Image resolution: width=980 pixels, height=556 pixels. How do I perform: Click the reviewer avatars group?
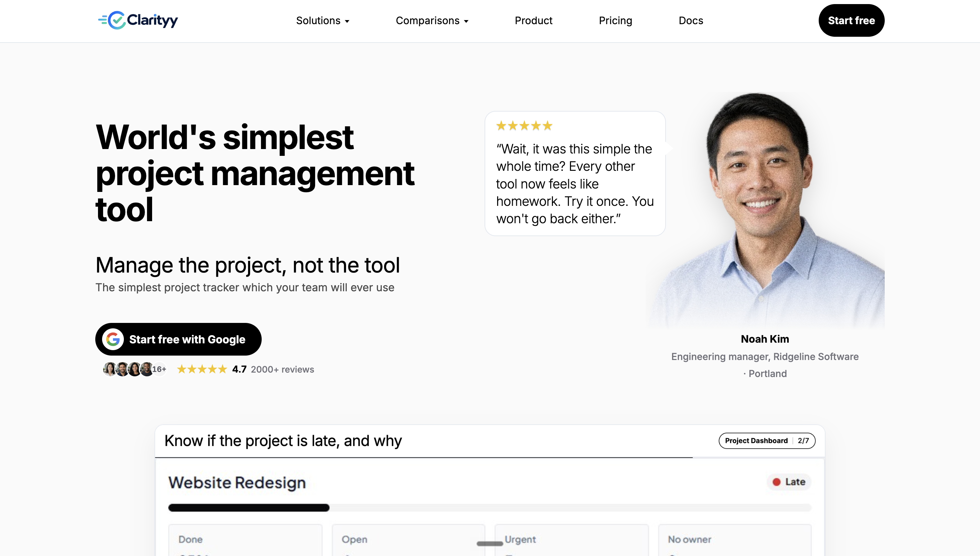(134, 369)
